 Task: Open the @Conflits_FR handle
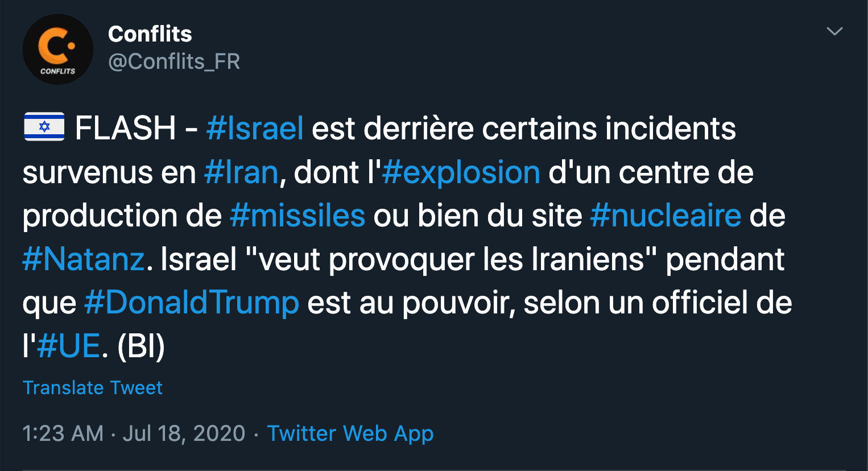coord(174,61)
